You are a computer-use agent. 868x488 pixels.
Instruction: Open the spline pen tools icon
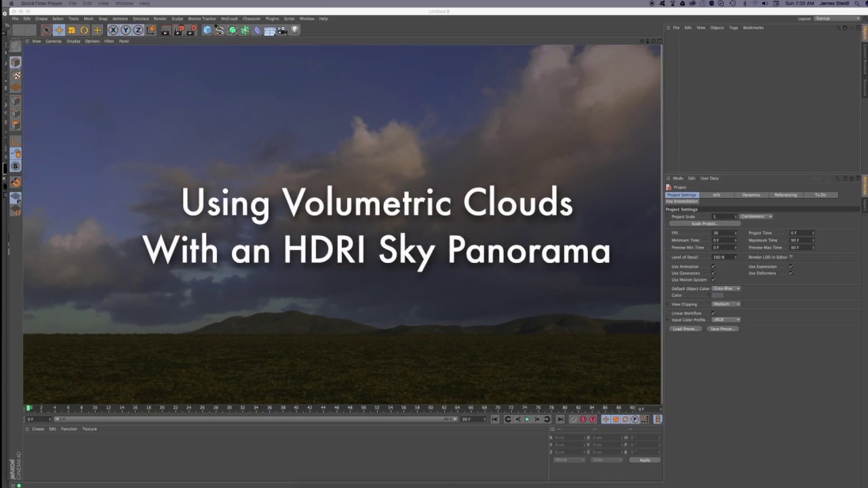click(x=219, y=30)
